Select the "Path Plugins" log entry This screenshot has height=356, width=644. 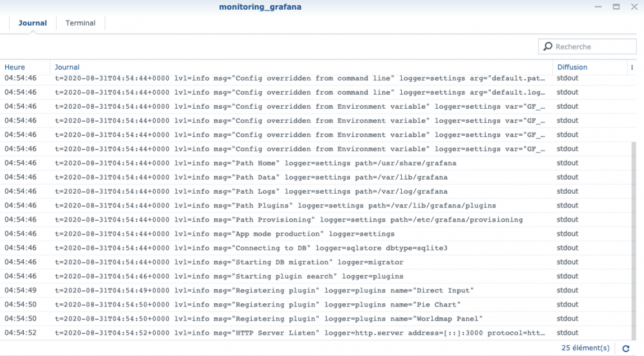pos(316,205)
